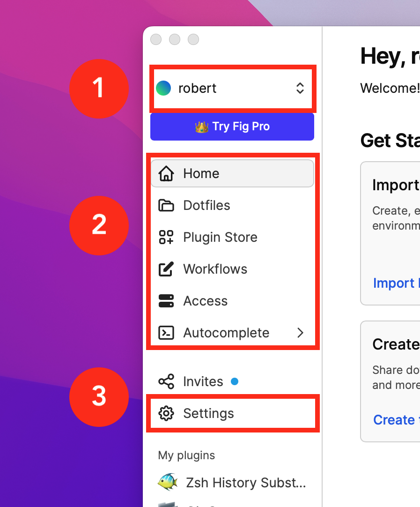420x507 pixels.
Task: Click the robert avatar gradient circle
Action: coord(163,88)
